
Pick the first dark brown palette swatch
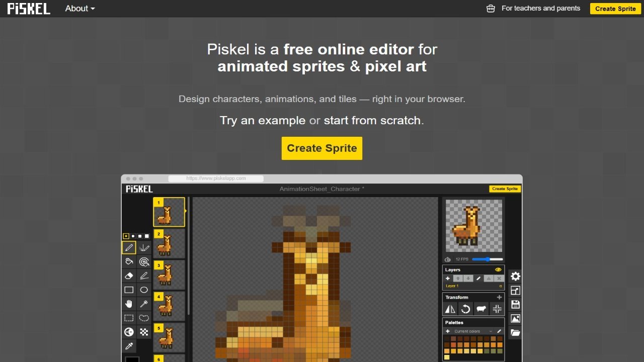click(447, 339)
